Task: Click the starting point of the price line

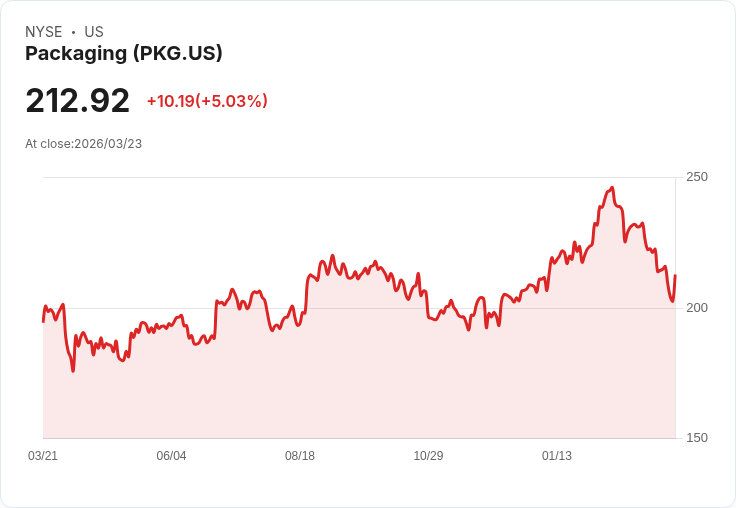Action: 43,321
